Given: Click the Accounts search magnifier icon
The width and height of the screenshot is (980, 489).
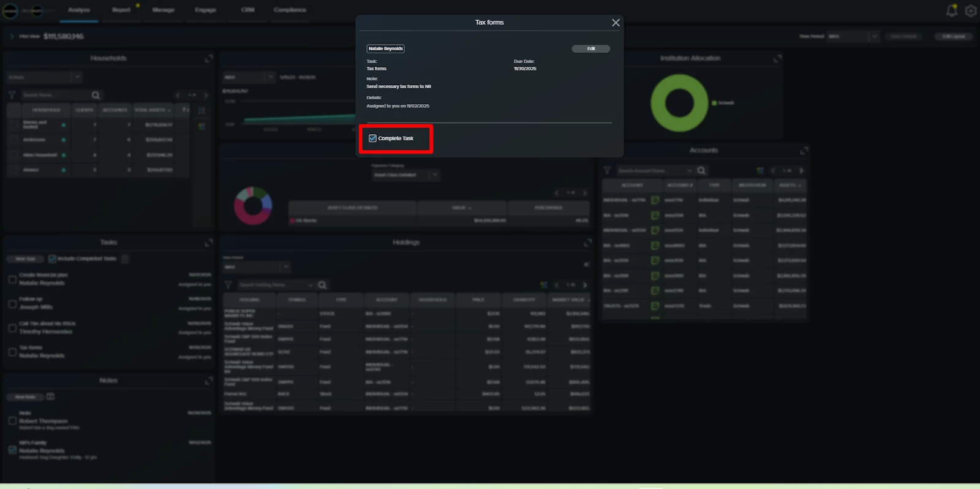Looking at the screenshot, I should tap(701, 170).
